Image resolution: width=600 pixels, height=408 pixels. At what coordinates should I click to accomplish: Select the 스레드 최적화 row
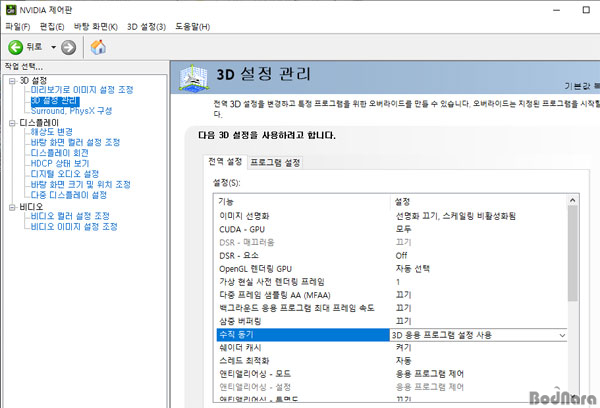point(391,361)
